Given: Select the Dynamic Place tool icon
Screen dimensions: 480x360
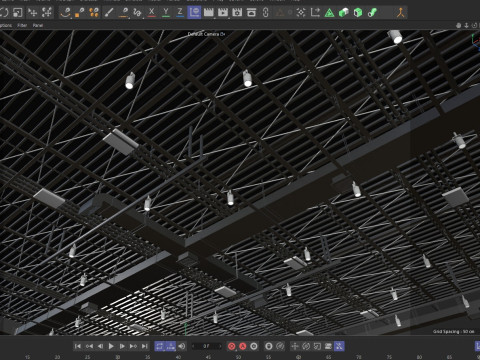Looking at the screenshot, I should 47,13.
